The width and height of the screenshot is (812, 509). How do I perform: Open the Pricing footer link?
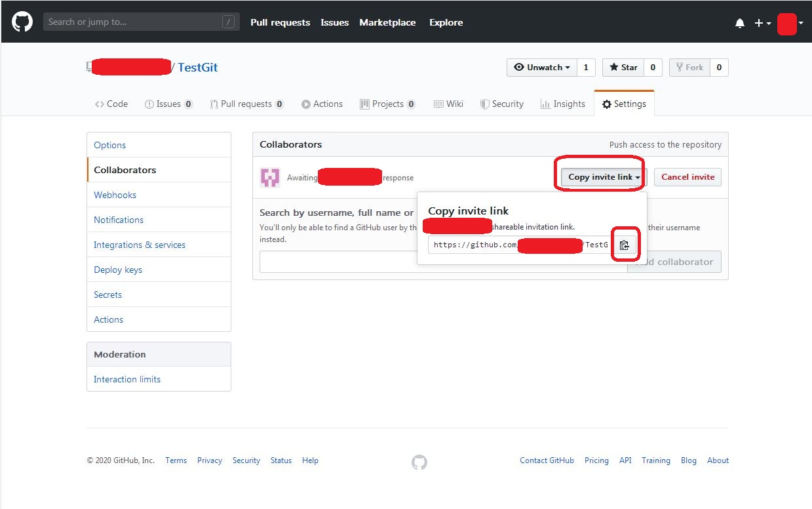point(596,460)
